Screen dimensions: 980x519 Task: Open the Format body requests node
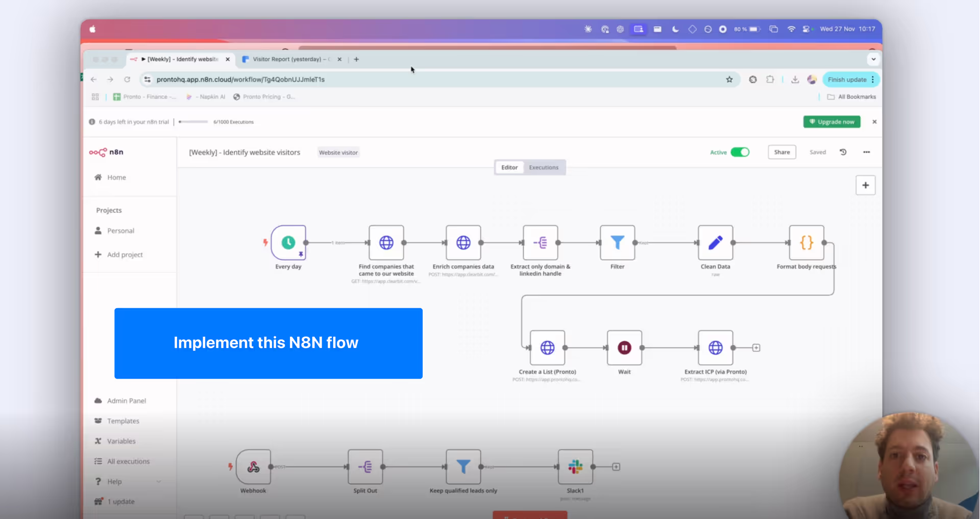806,242
